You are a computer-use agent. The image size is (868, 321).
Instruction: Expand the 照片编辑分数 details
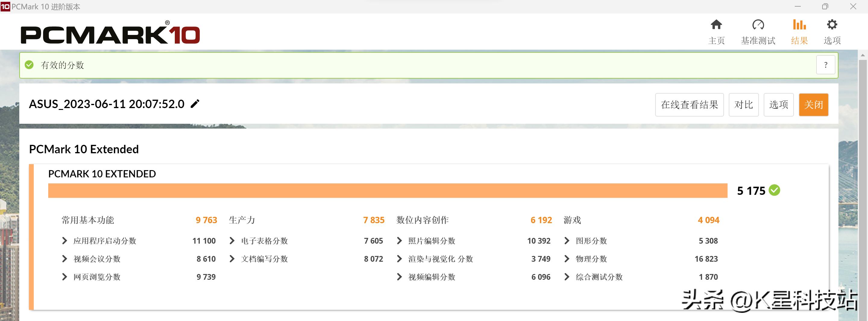399,241
